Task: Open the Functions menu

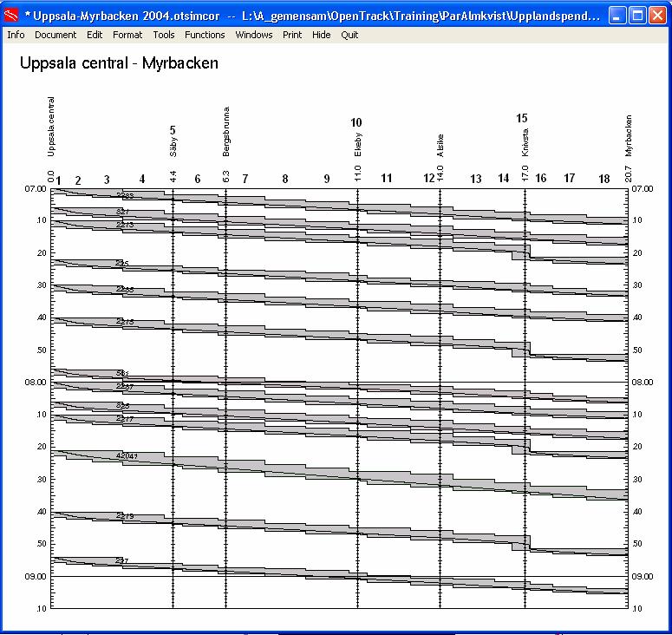Action: (x=205, y=35)
